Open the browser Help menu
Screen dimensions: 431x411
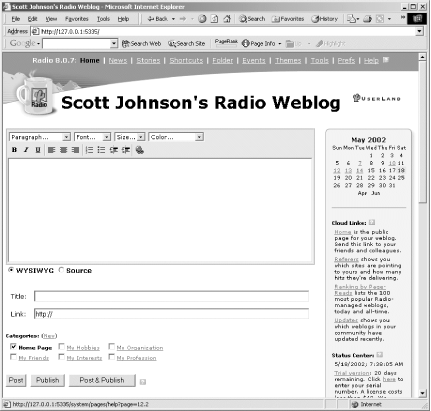tap(123, 19)
